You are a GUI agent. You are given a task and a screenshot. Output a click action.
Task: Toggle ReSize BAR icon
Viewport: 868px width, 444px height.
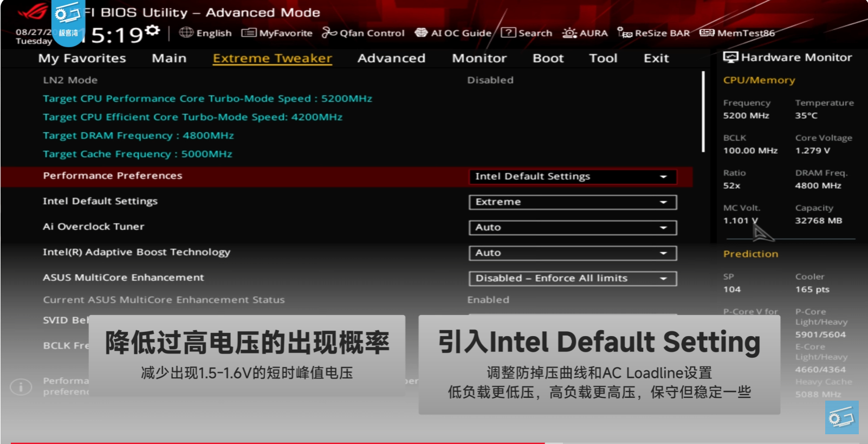[x=625, y=33]
